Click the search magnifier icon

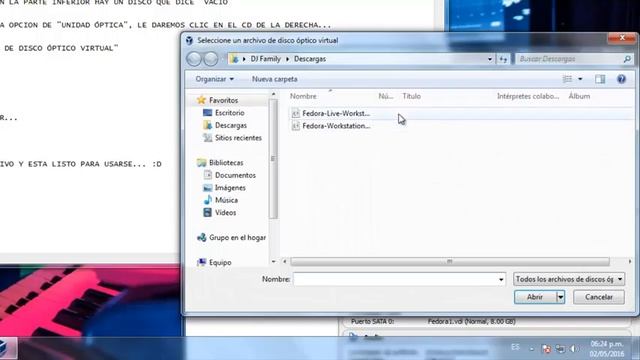627,59
